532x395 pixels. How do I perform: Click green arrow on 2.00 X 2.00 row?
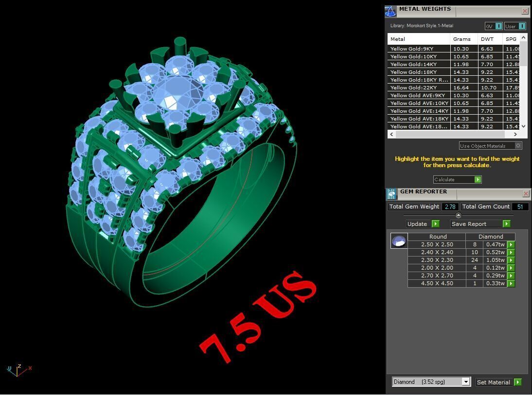[x=511, y=268]
